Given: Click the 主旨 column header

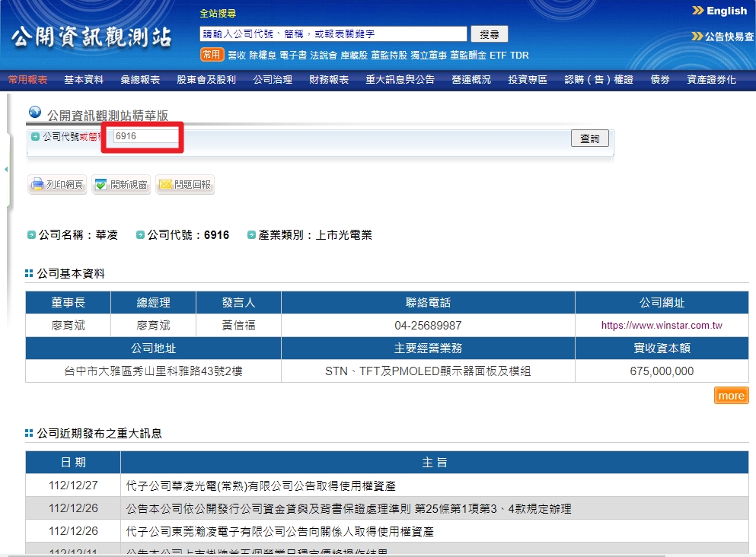Looking at the screenshot, I should point(435,462).
